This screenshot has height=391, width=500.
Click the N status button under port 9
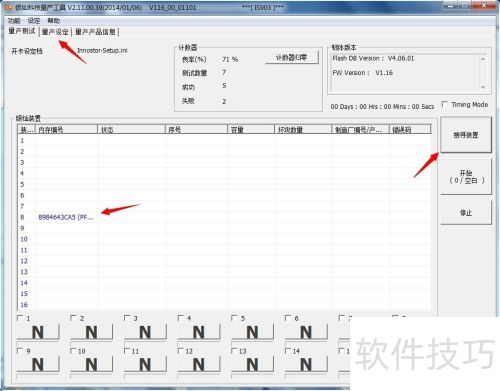(38, 364)
